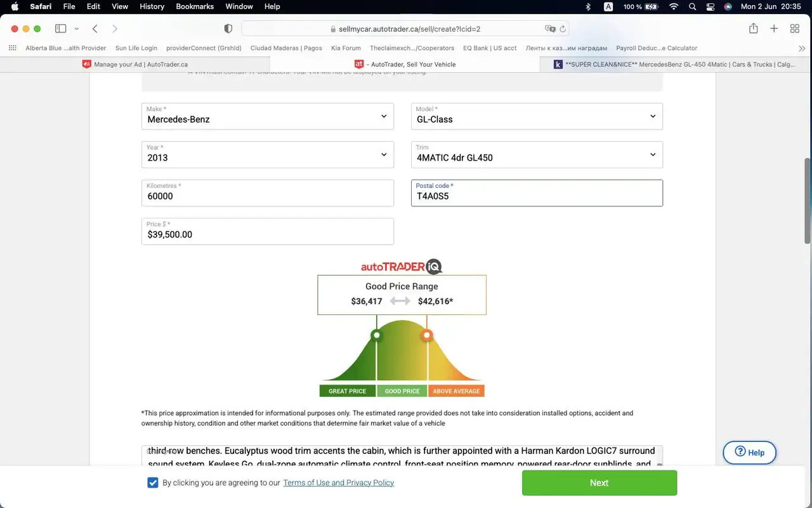Switch to MercedesBenz GL-450 Kijiji tab
Viewport: 812px width, 508px height.
(x=676, y=64)
